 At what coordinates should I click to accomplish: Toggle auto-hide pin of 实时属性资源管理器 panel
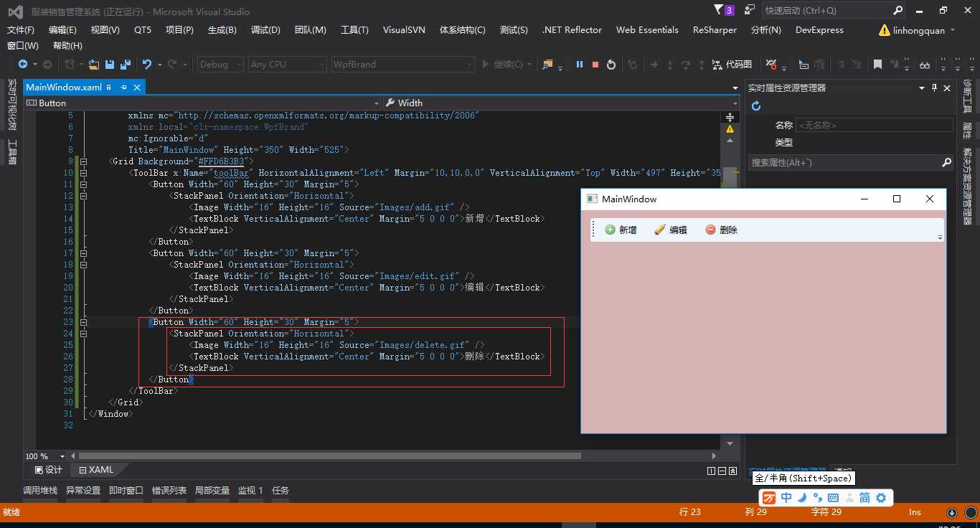[x=934, y=88]
